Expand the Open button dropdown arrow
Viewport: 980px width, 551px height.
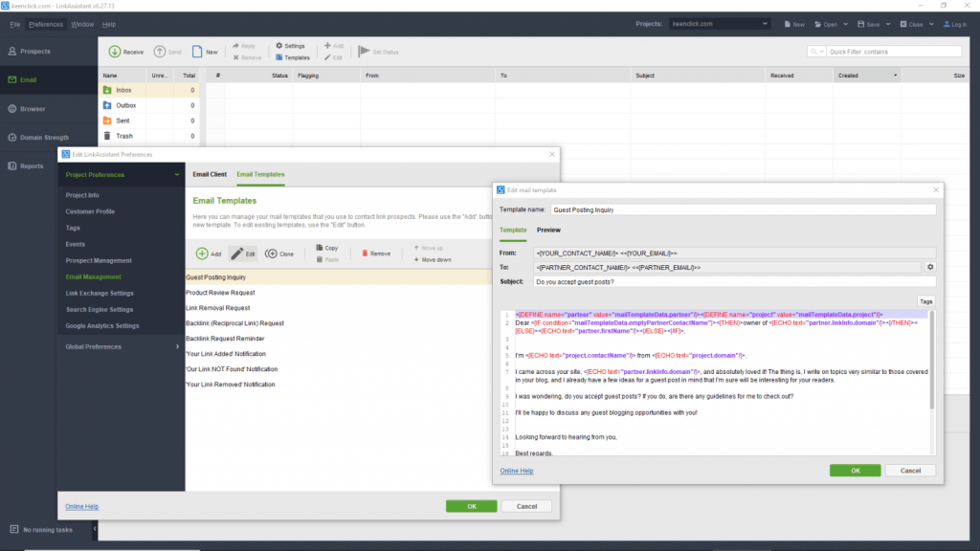coord(846,24)
